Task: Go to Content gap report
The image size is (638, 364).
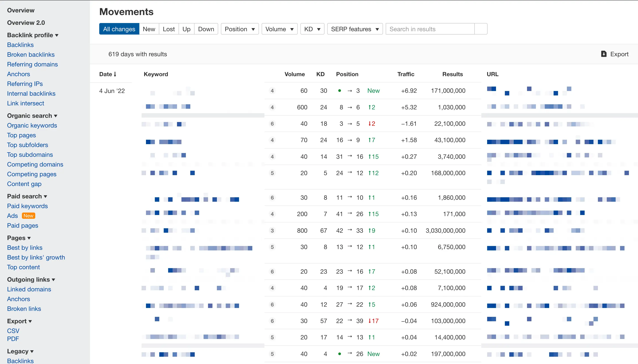Action: (24, 184)
